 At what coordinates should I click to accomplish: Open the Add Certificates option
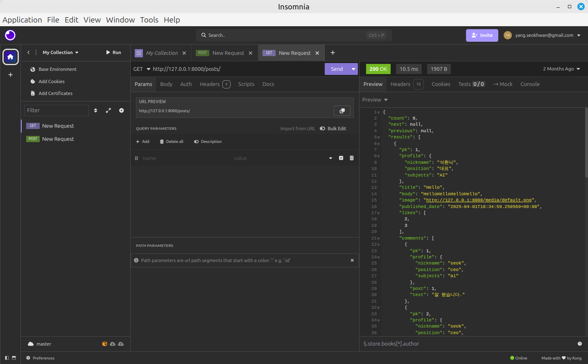tap(52, 93)
